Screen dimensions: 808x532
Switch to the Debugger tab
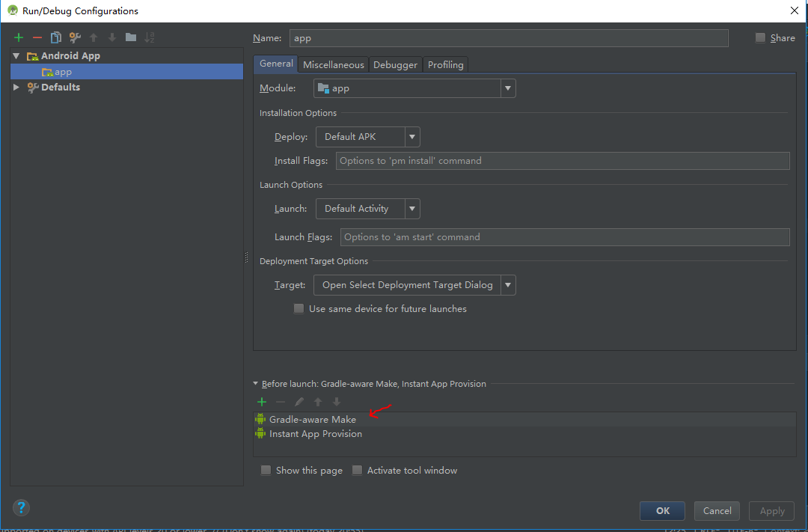point(395,64)
